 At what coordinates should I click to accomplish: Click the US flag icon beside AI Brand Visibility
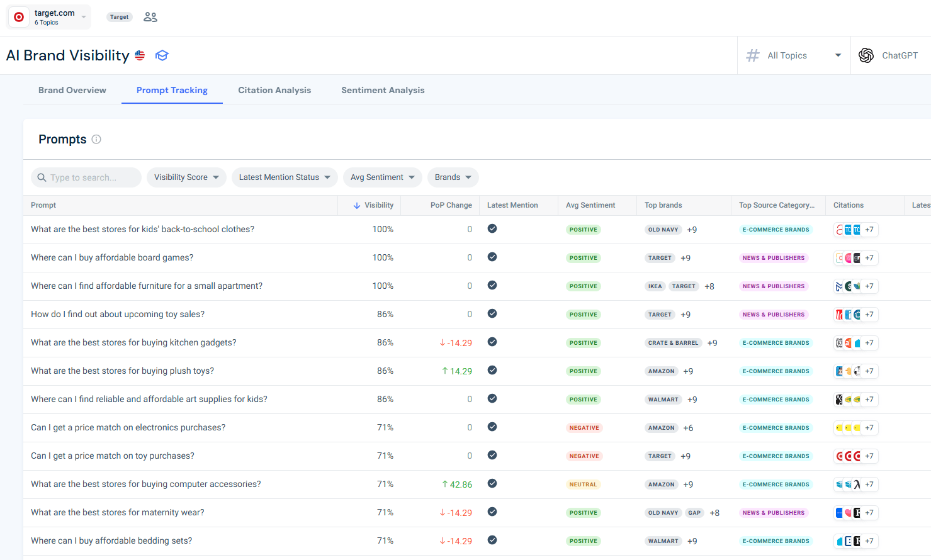click(140, 55)
